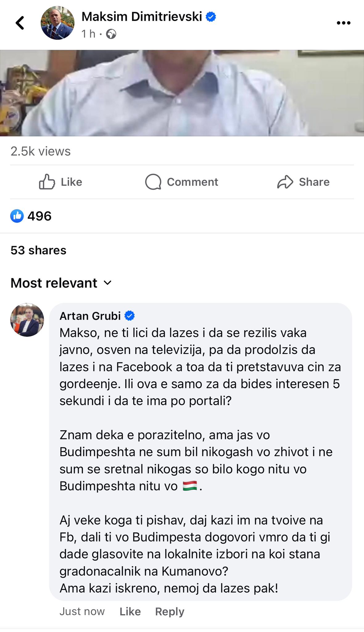Open the blue like reaction icon list

(17, 216)
